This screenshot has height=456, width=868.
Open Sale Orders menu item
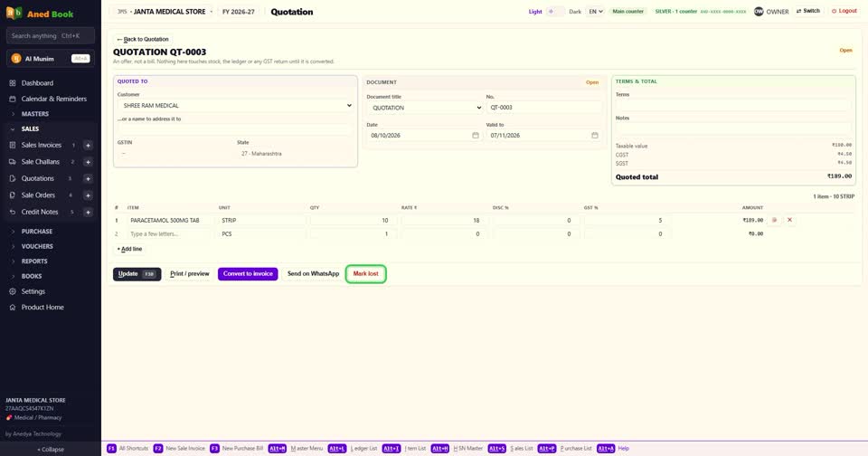click(x=38, y=195)
